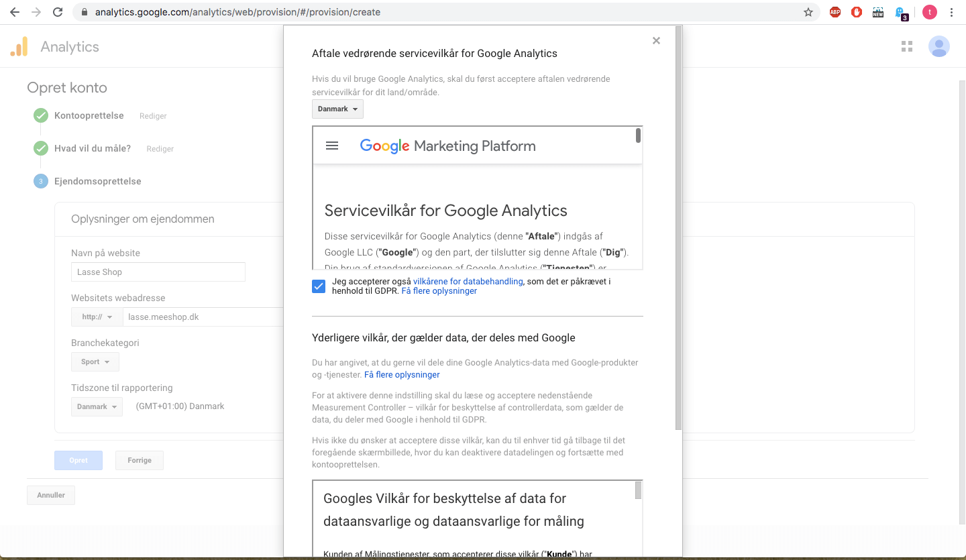Click scrollbar of Servicevilkår terms frame
Viewport: 966px width, 560px height.
coord(638,135)
